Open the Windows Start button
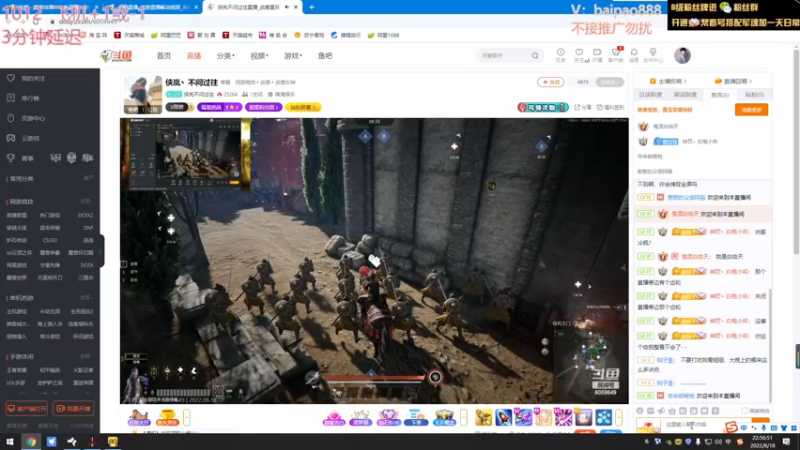800x450 pixels. [x=10, y=442]
